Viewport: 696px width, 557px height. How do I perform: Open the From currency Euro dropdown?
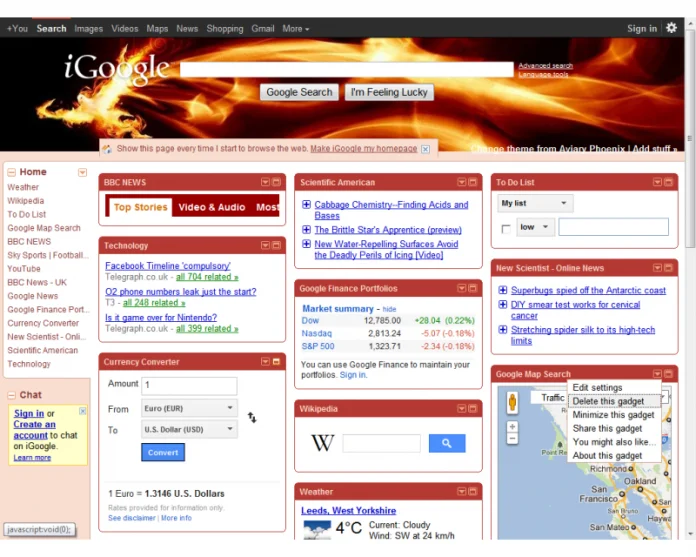click(x=188, y=408)
